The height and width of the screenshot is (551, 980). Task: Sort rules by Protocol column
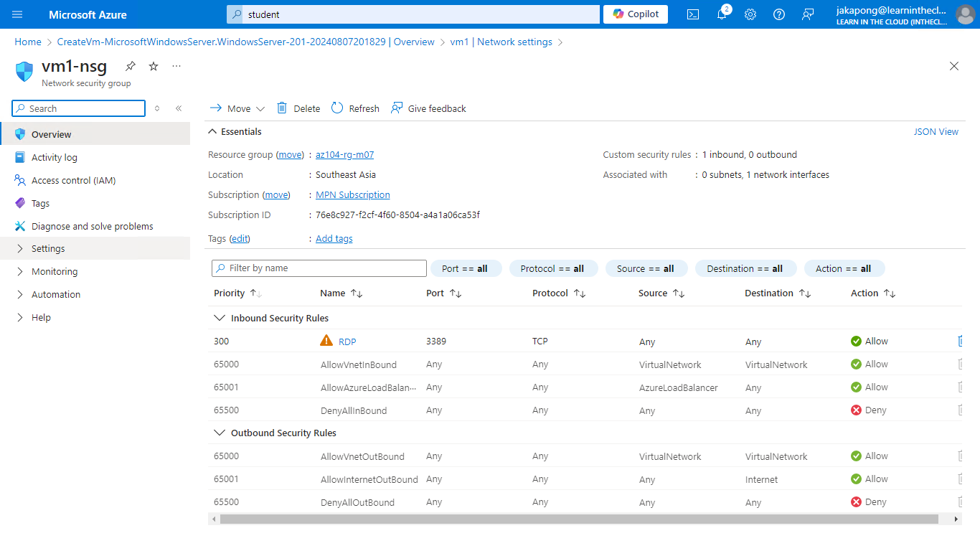pyautogui.click(x=559, y=293)
